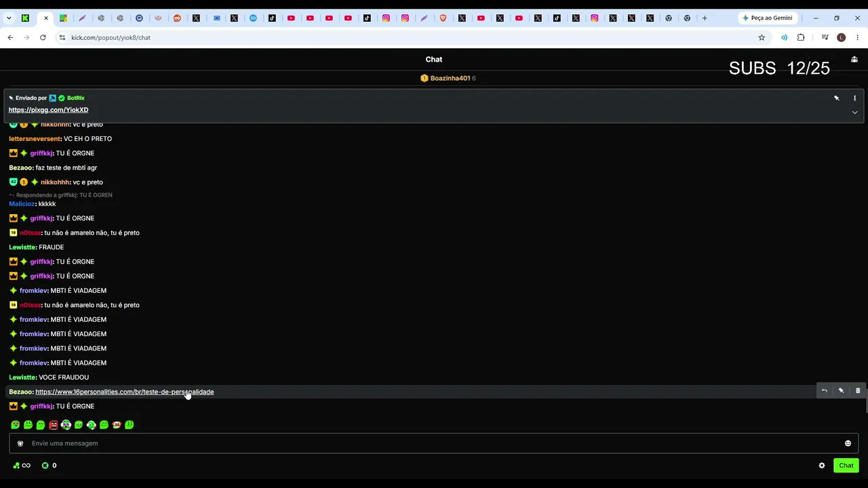
Task: Open the 16personalities link from Bezaoo
Action: pyautogui.click(x=124, y=392)
